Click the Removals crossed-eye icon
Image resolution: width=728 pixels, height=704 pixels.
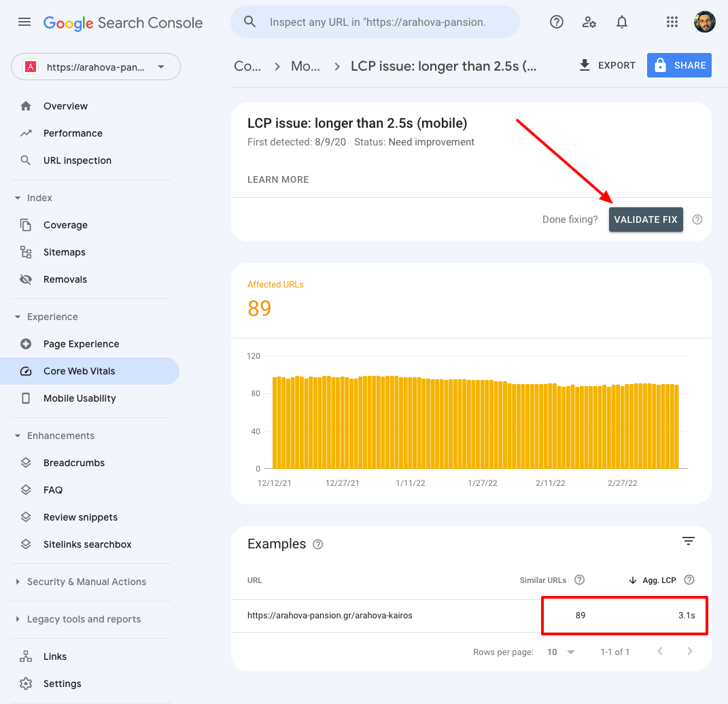[26, 279]
